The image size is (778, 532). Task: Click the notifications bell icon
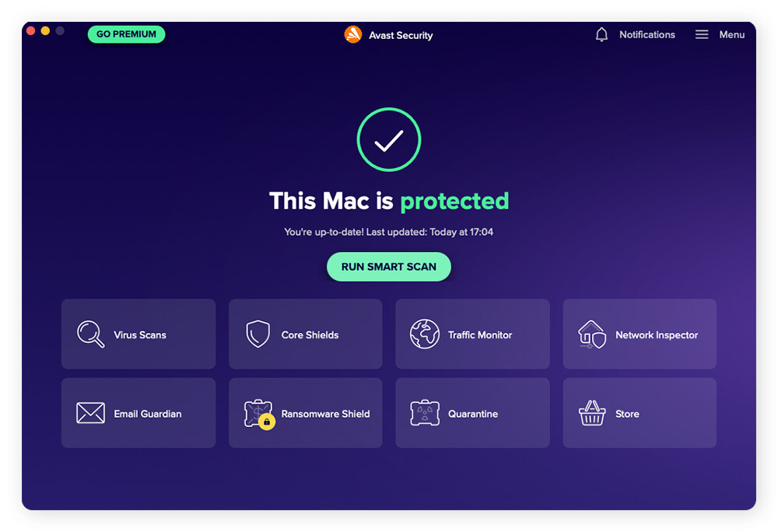point(601,35)
